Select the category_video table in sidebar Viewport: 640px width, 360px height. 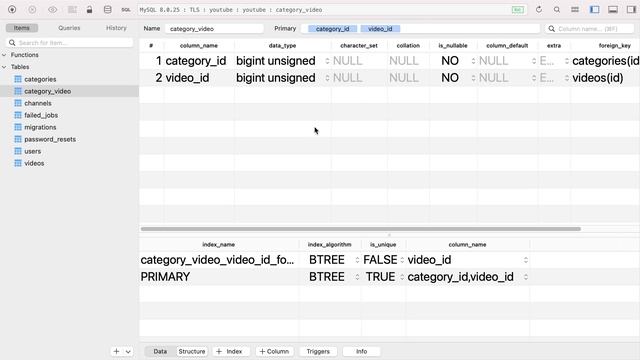(x=69, y=91)
